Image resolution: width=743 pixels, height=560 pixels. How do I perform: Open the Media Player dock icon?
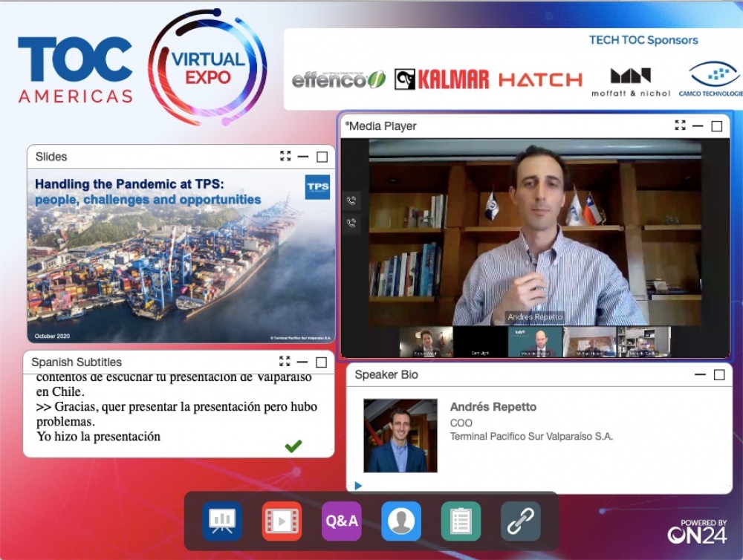(x=282, y=521)
